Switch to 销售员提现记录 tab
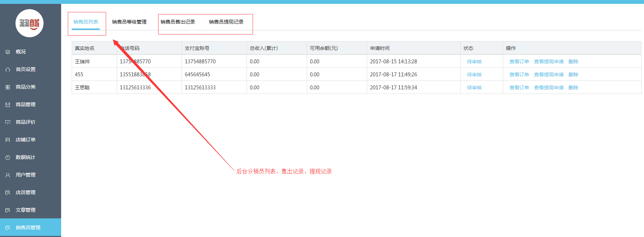This screenshot has height=237, width=644. pyautogui.click(x=226, y=22)
